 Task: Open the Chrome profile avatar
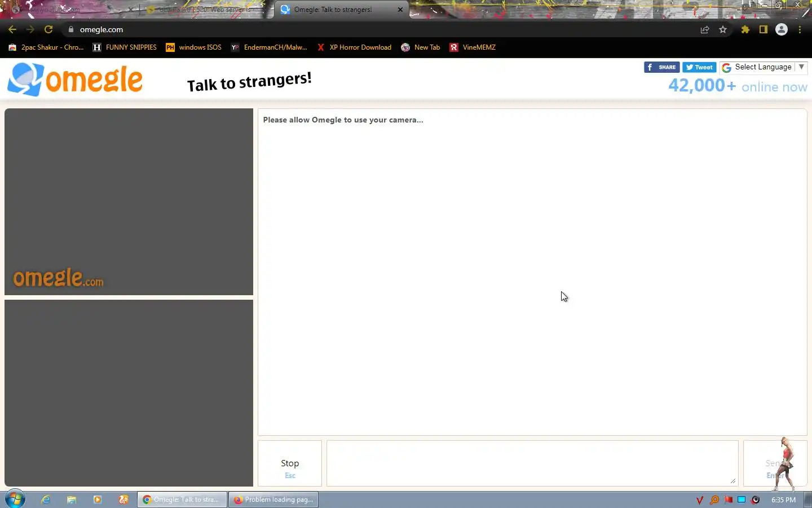tap(782, 29)
